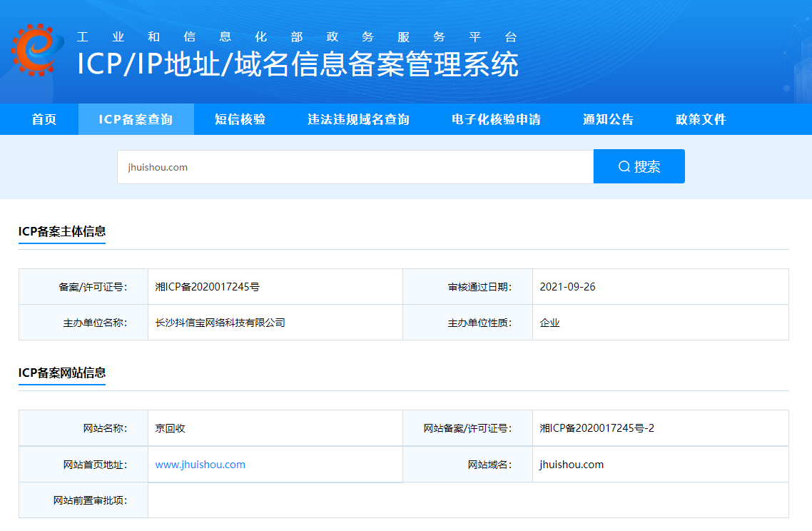Click the license number 湘ICP备2020017245号
This screenshot has width=812, height=531.
207,287
